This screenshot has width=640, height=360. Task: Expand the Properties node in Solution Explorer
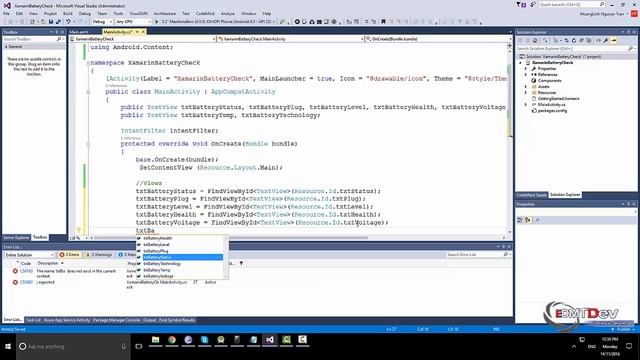pyautogui.click(x=526, y=69)
